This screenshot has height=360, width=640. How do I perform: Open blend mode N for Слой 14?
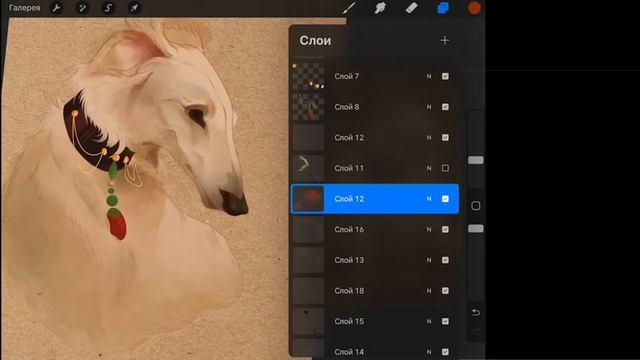(429, 352)
